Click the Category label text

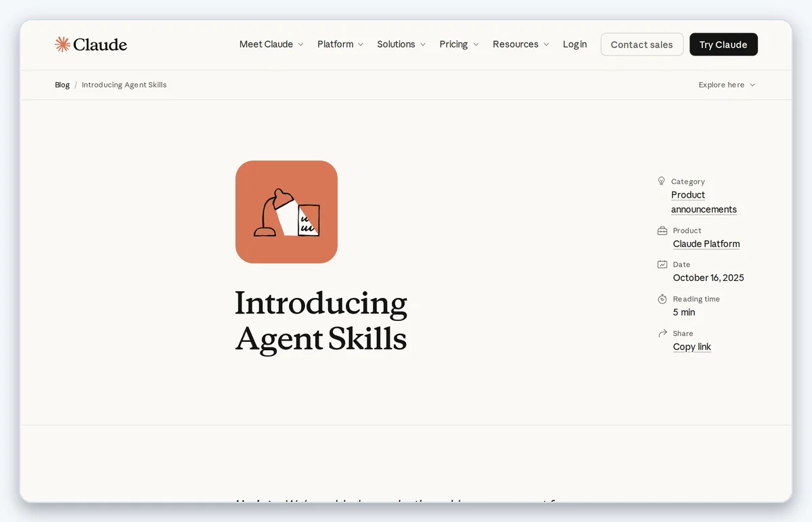point(687,181)
